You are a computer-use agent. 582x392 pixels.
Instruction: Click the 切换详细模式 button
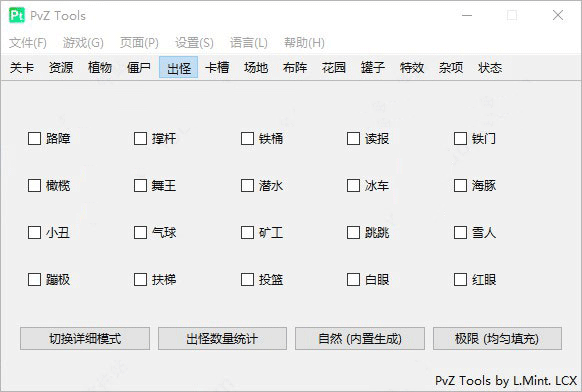point(85,339)
